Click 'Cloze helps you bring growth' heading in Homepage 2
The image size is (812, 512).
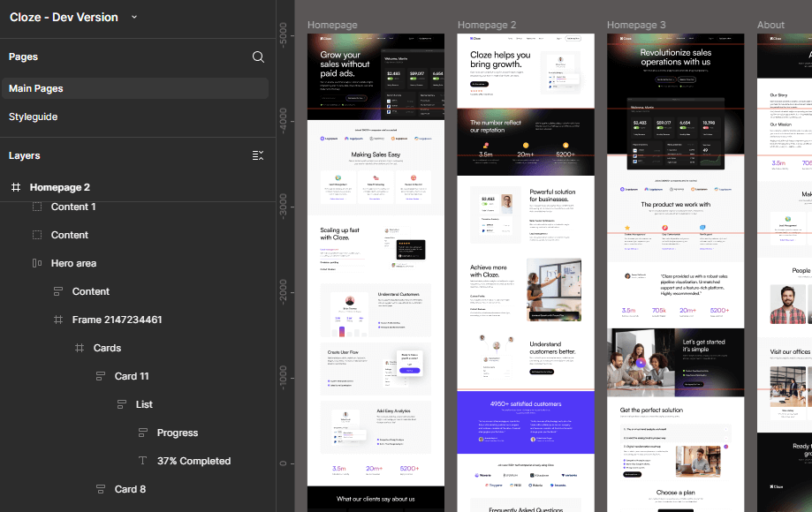(x=500, y=59)
